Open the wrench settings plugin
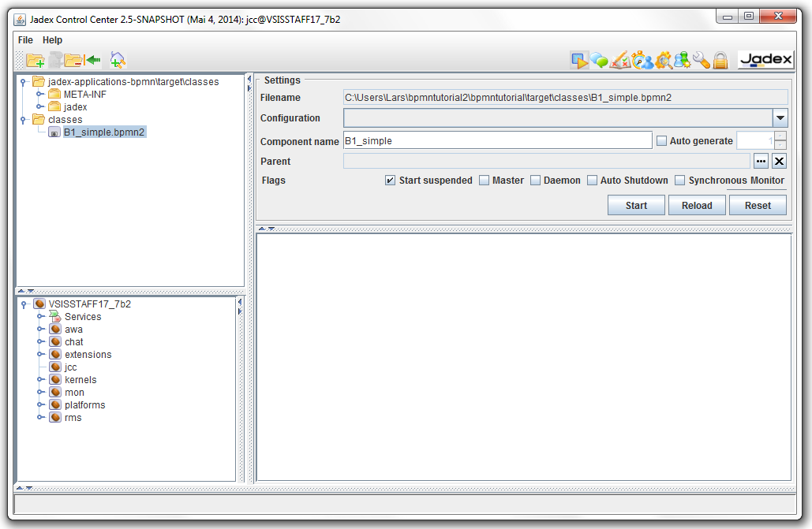This screenshot has width=812, height=529. 702,61
